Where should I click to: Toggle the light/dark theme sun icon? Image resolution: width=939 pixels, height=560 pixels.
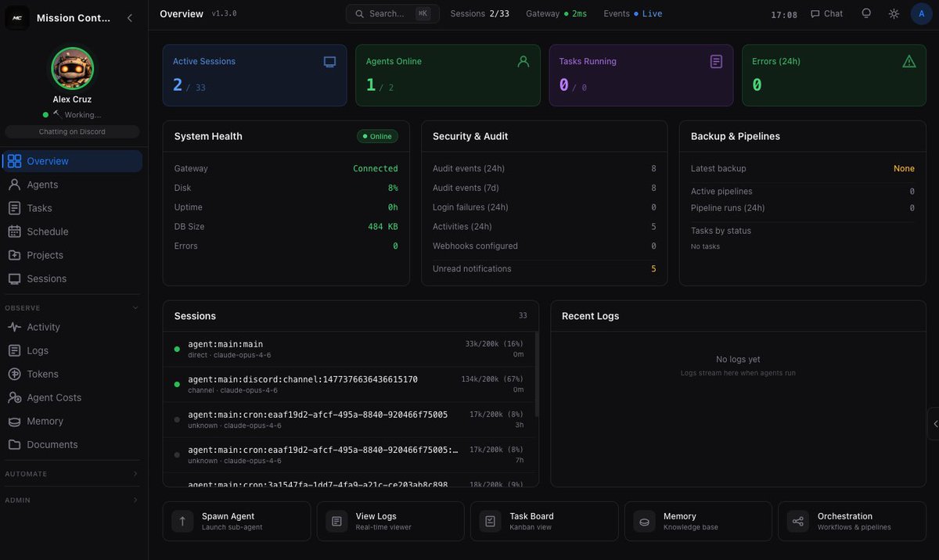(894, 14)
